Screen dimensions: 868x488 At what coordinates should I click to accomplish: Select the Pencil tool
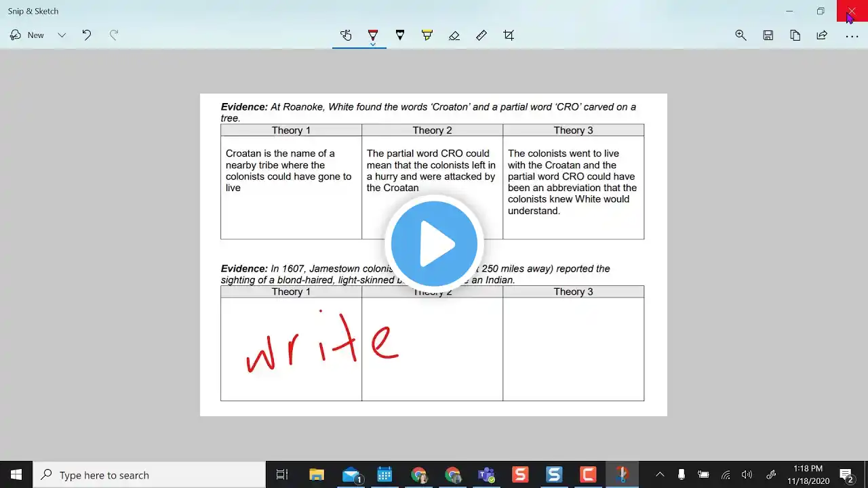pyautogui.click(x=400, y=35)
